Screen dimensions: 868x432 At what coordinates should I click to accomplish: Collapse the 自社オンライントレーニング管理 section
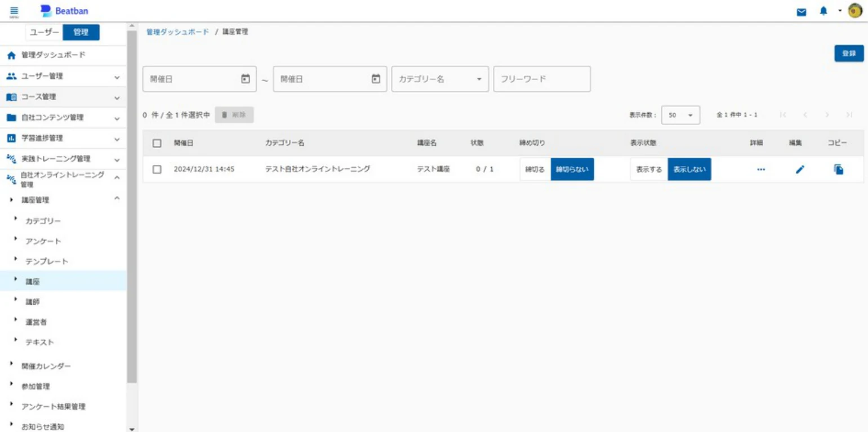[117, 177]
